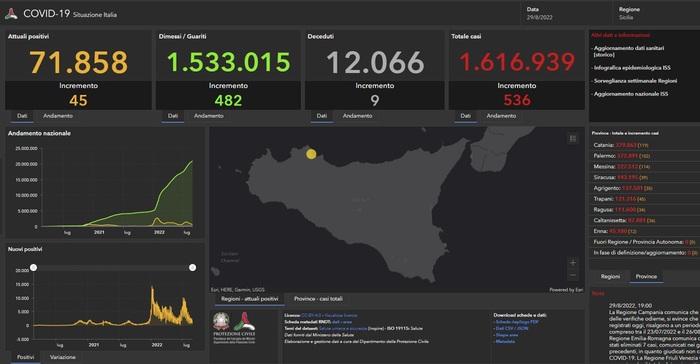Select left handle of Nuovi positivi range slider

33,268
